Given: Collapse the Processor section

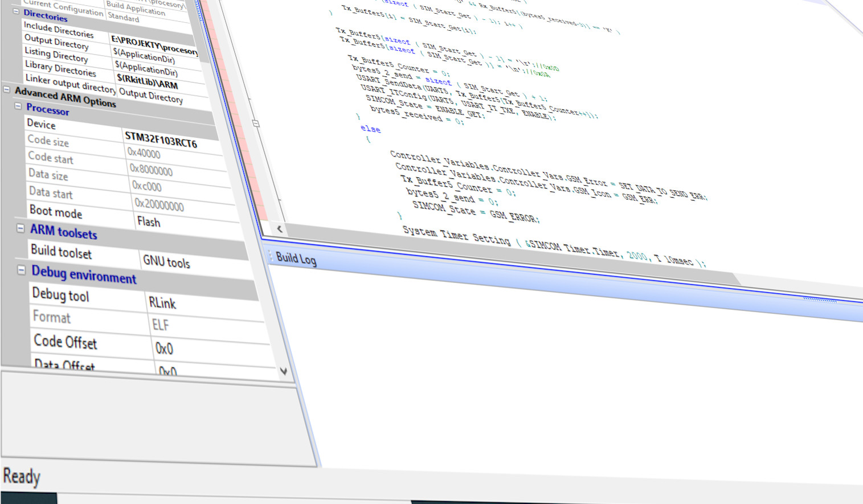Looking at the screenshot, I should 18,106.
